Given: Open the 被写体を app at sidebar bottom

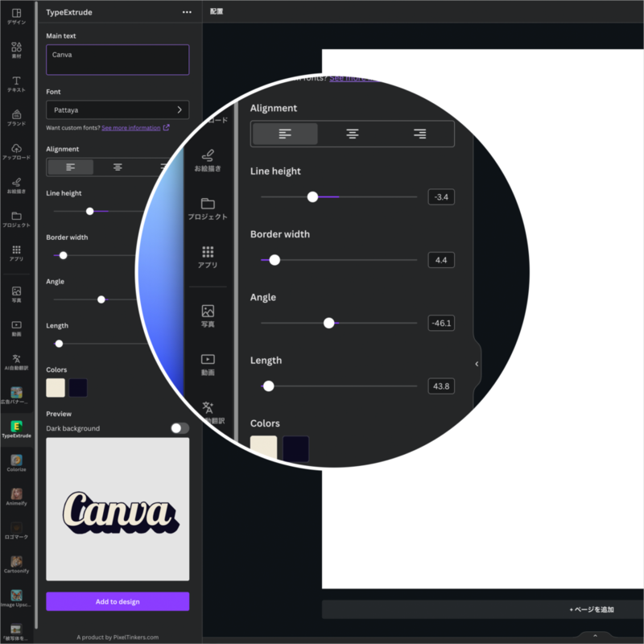Looking at the screenshot, I should click(16, 632).
